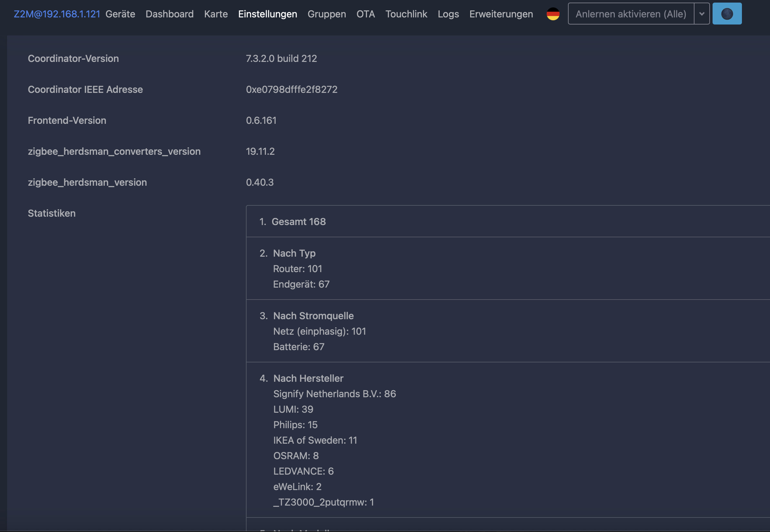Select the Einstellungen tab
770x532 pixels.
268,14
